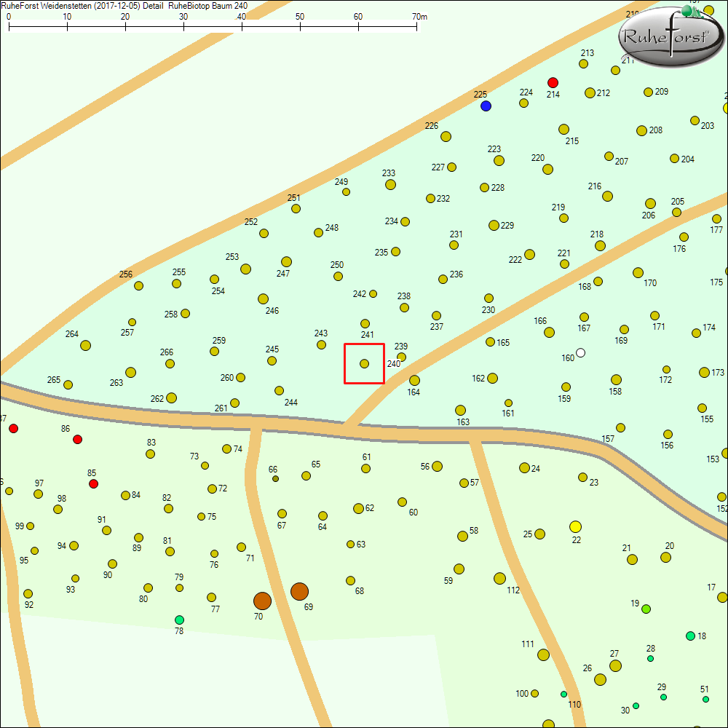Select the red tree marker 214

(553, 83)
